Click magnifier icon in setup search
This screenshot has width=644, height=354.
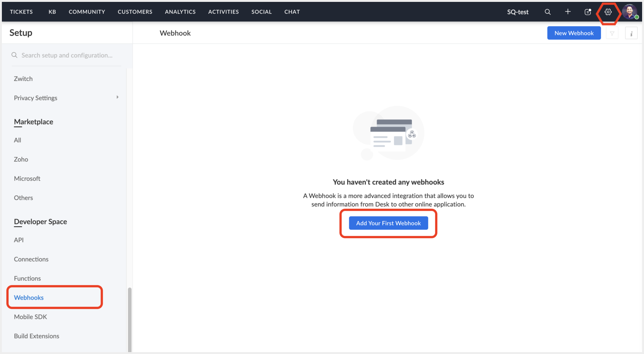14,55
